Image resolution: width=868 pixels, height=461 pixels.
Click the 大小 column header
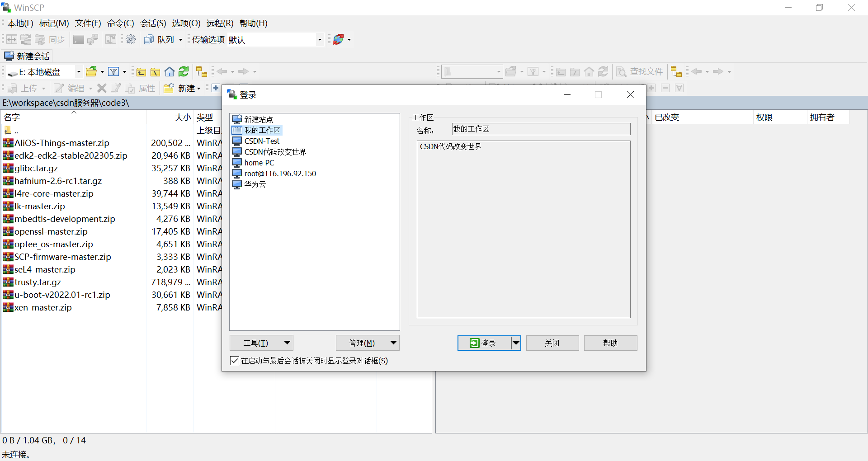pyautogui.click(x=170, y=117)
